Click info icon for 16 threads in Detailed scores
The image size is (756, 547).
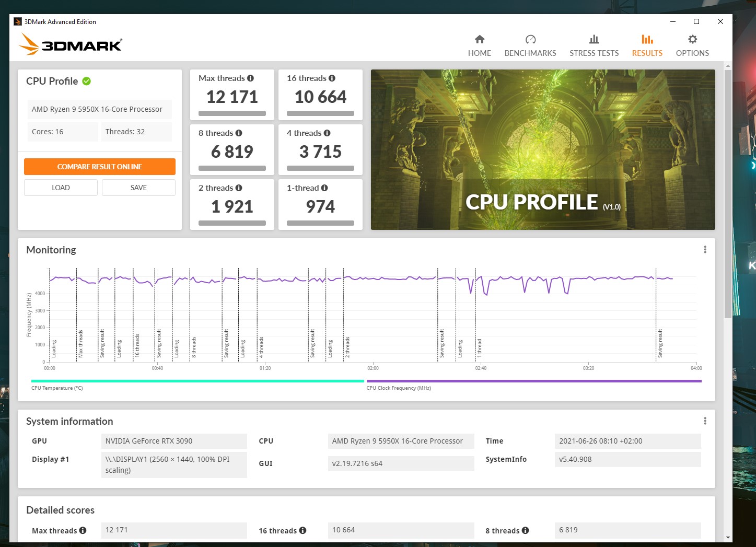(x=303, y=530)
